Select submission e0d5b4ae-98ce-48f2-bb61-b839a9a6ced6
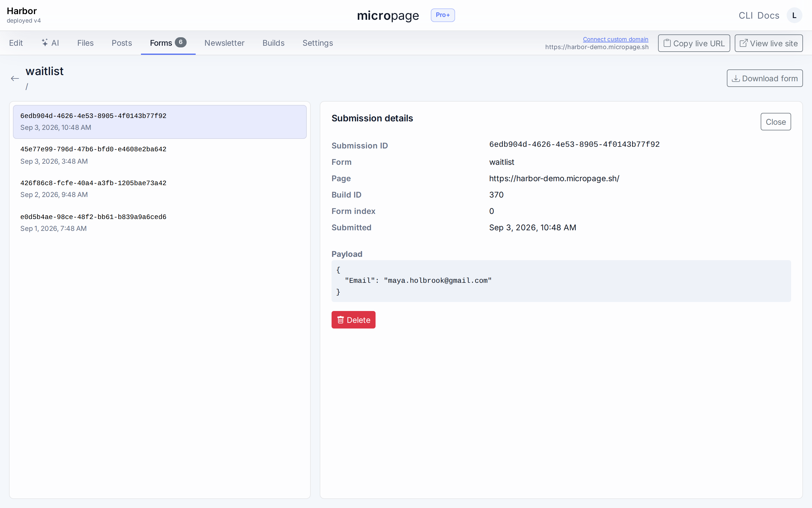 click(160, 222)
